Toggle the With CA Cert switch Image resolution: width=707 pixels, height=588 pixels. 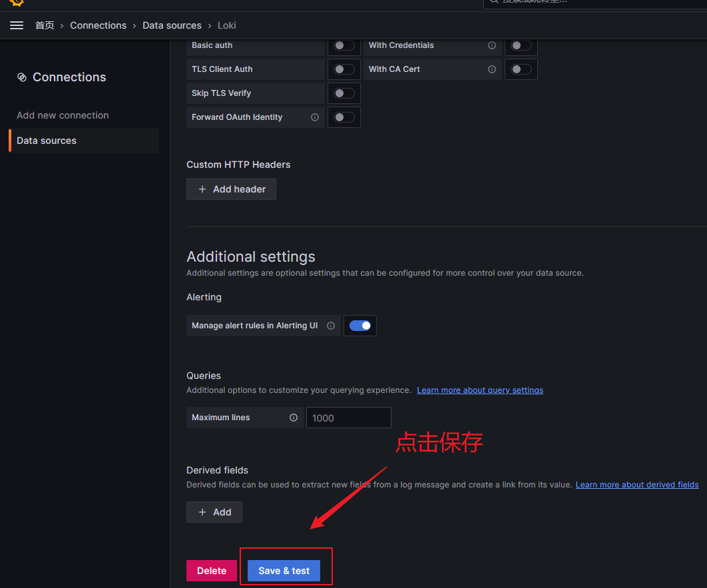(521, 69)
